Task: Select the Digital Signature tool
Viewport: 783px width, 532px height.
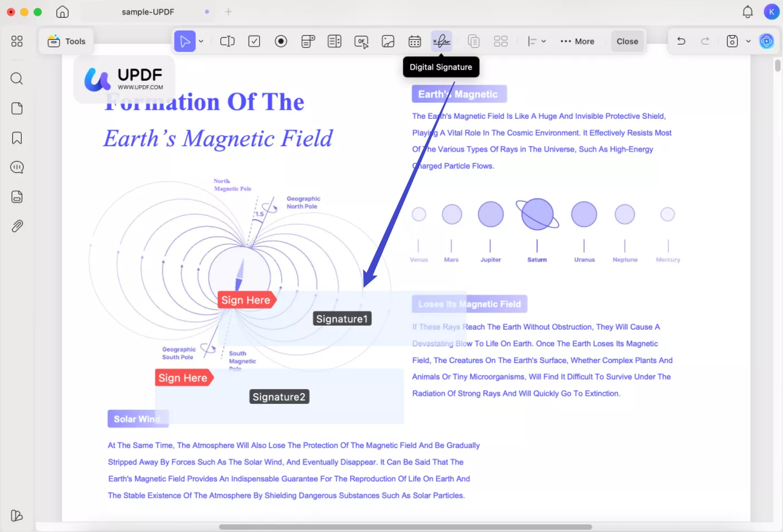Action: [x=441, y=41]
